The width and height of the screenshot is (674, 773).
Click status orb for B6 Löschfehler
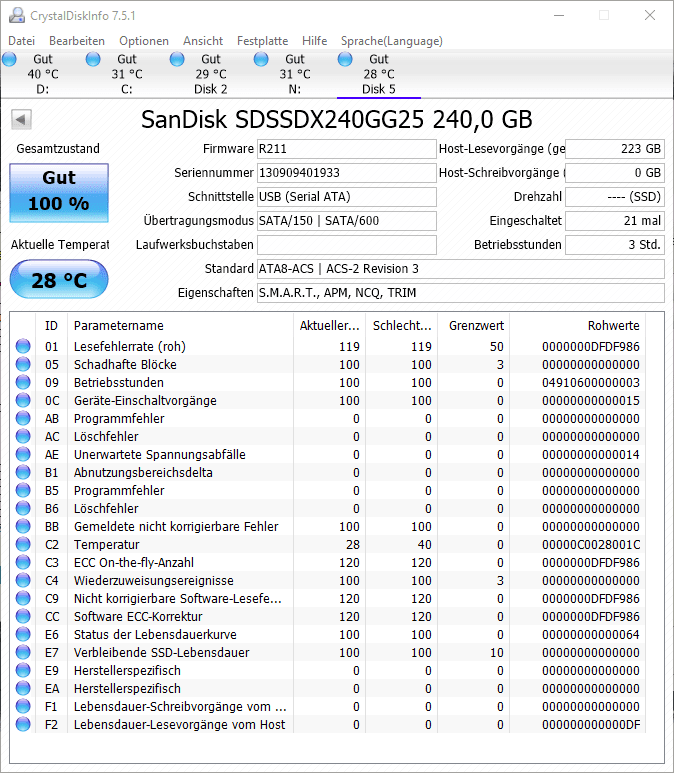tap(23, 508)
